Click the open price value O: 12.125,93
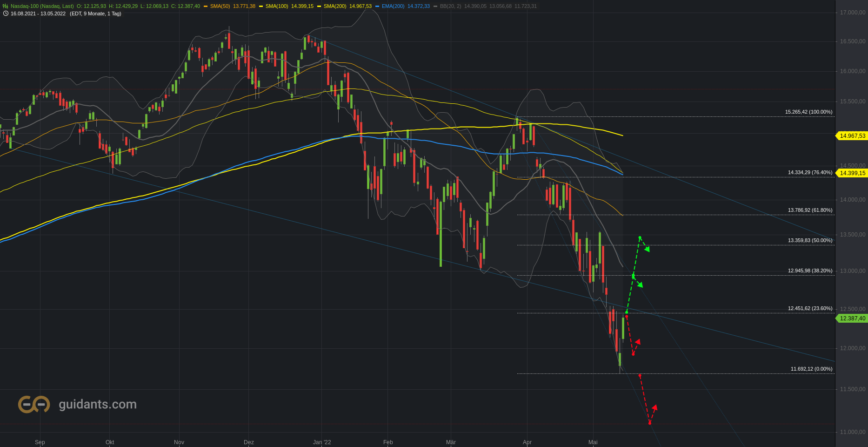Image resolution: width=868 pixels, height=447 pixels. 91,7
